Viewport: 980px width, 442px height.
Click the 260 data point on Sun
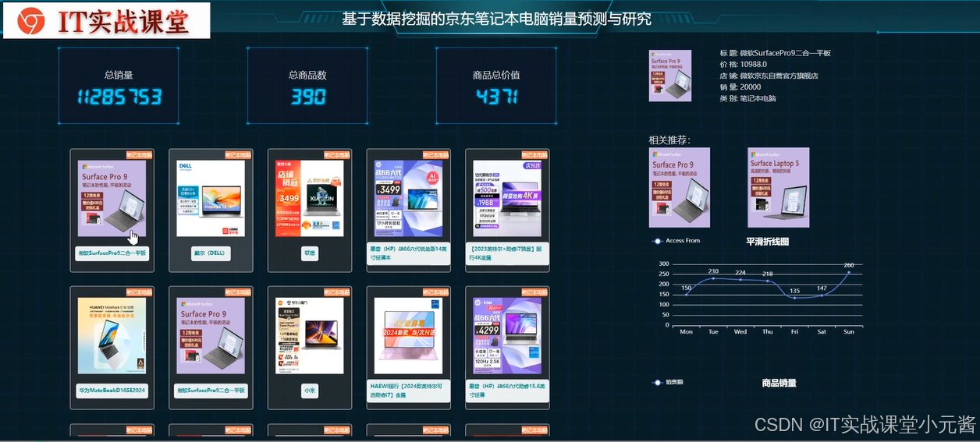pyautogui.click(x=849, y=272)
